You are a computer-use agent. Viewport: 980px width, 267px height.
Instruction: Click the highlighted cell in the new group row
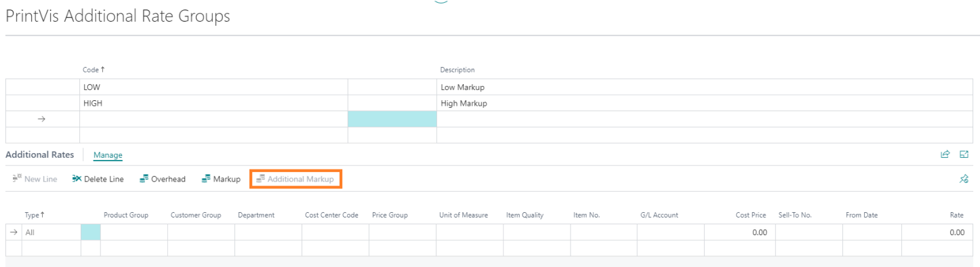click(392, 119)
